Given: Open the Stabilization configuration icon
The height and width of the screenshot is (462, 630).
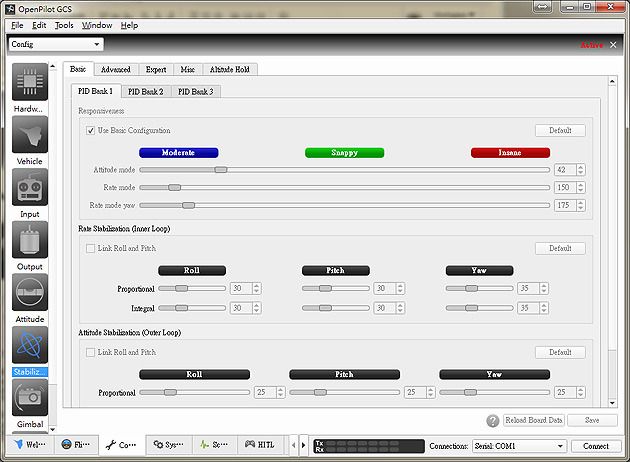Looking at the screenshot, I should coord(30,345).
